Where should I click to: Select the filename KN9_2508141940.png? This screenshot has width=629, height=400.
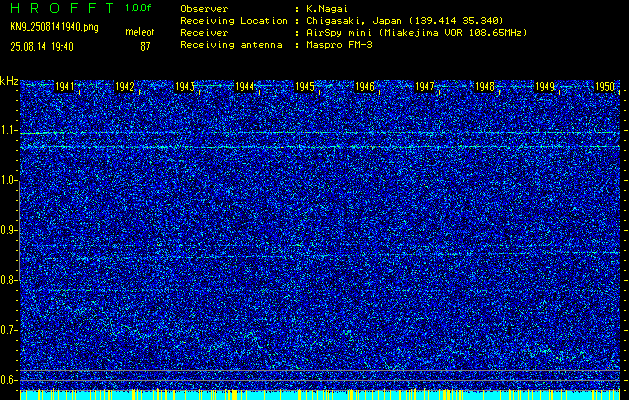(54, 27)
